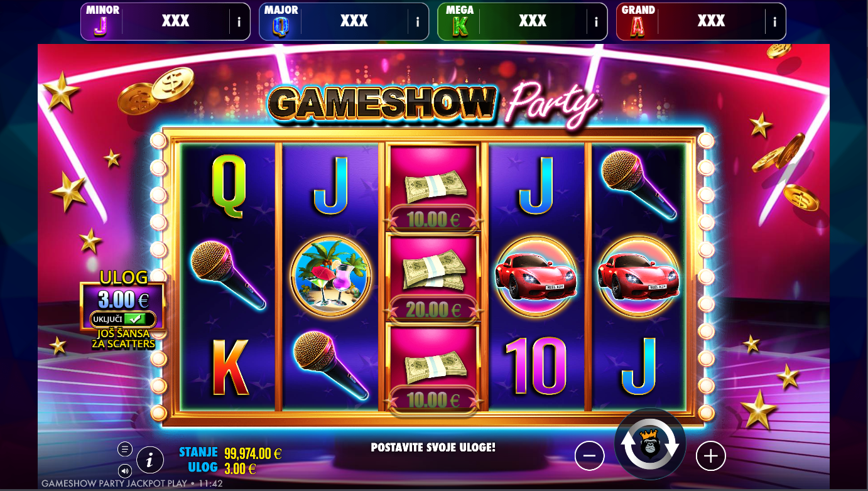Increase bet with the plus button
The image size is (868, 491).
tap(710, 456)
